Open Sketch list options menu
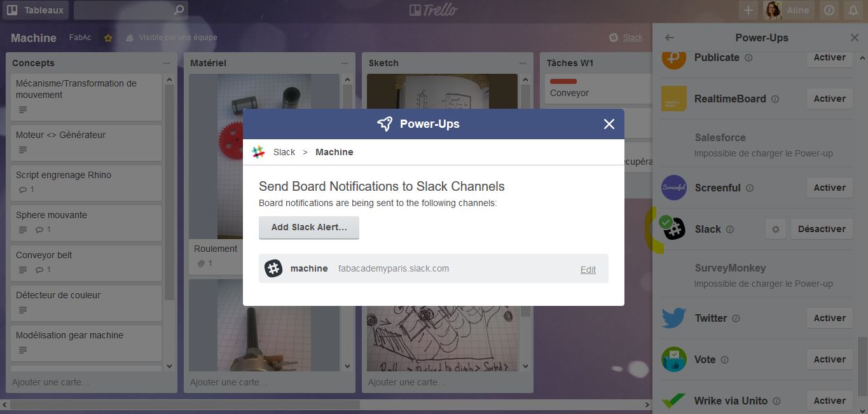Image resolution: width=868 pixels, height=414 pixels. 522,63
